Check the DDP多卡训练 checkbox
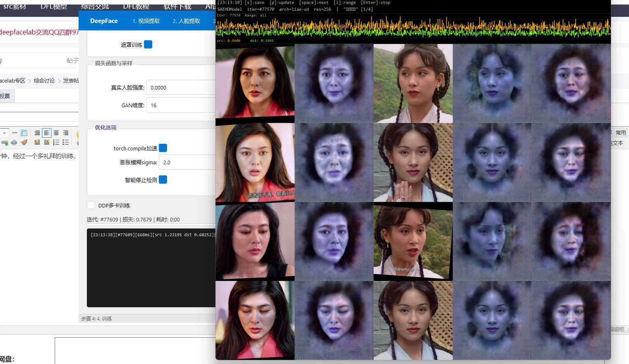 tap(91, 205)
